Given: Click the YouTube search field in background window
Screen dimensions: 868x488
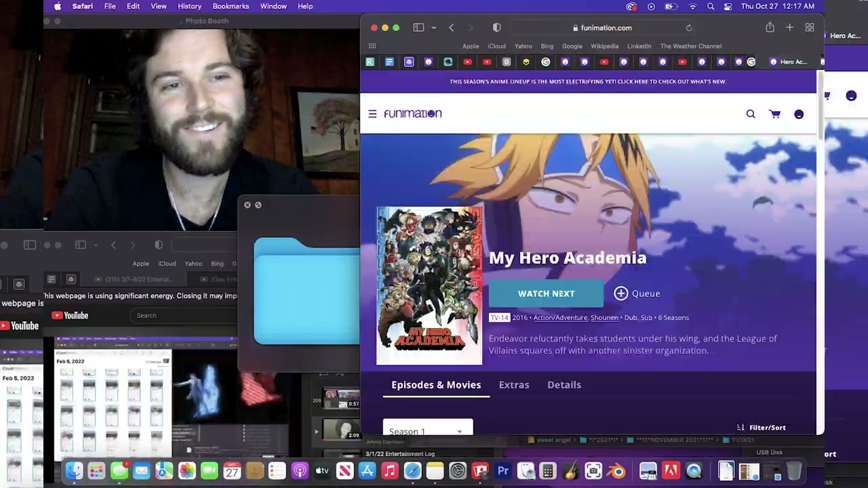Looking at the screenshot, I should [x=183, y=315].
